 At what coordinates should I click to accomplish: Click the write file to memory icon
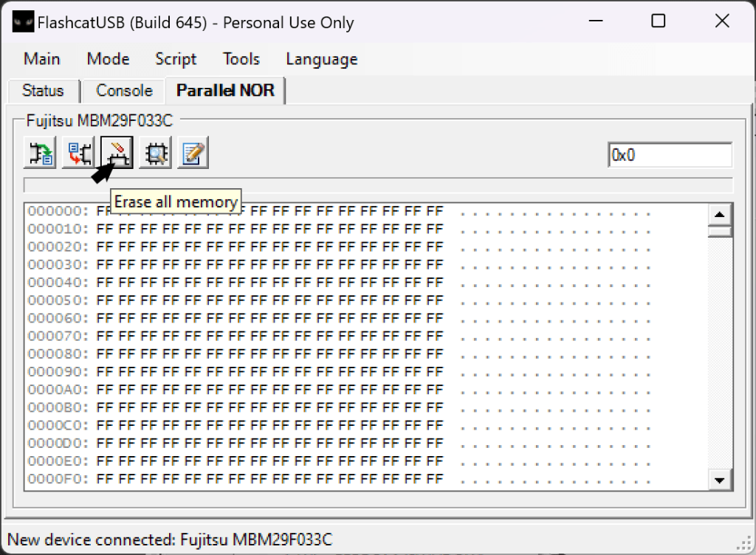(x=79, y=154)
